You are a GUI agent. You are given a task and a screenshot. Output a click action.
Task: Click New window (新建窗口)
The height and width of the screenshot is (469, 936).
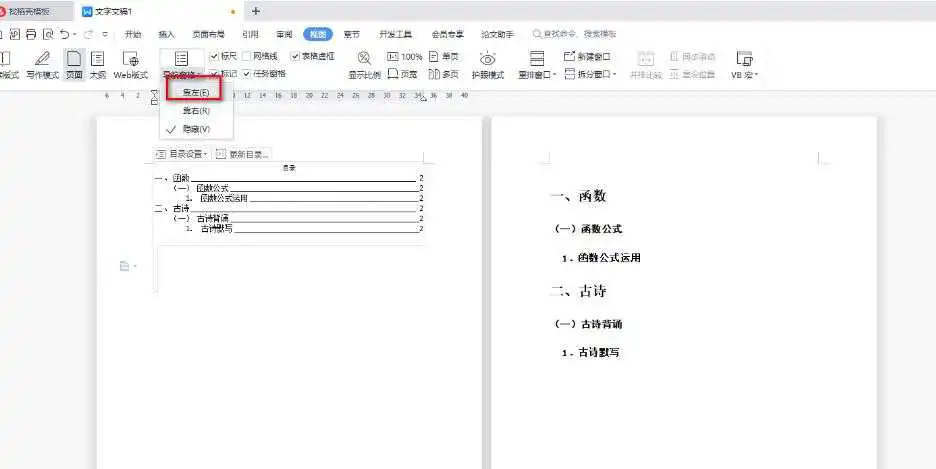pyautogui.click(x=587, y=57)
